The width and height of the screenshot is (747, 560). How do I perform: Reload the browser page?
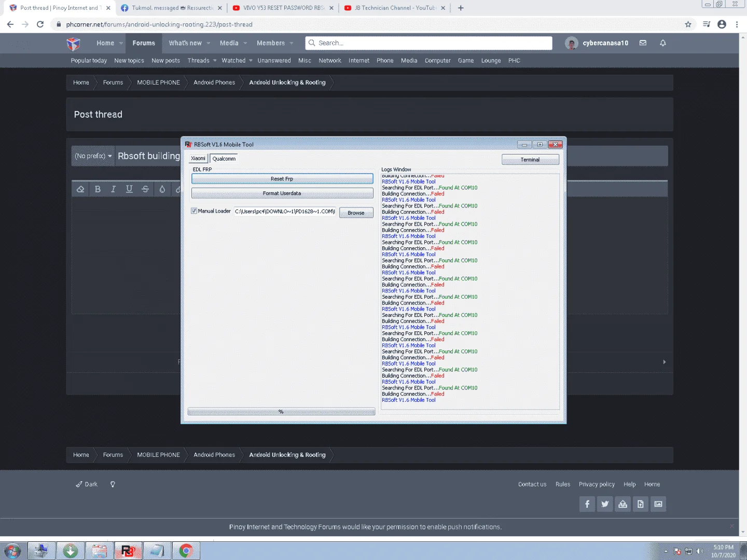(x=40, y=24)
